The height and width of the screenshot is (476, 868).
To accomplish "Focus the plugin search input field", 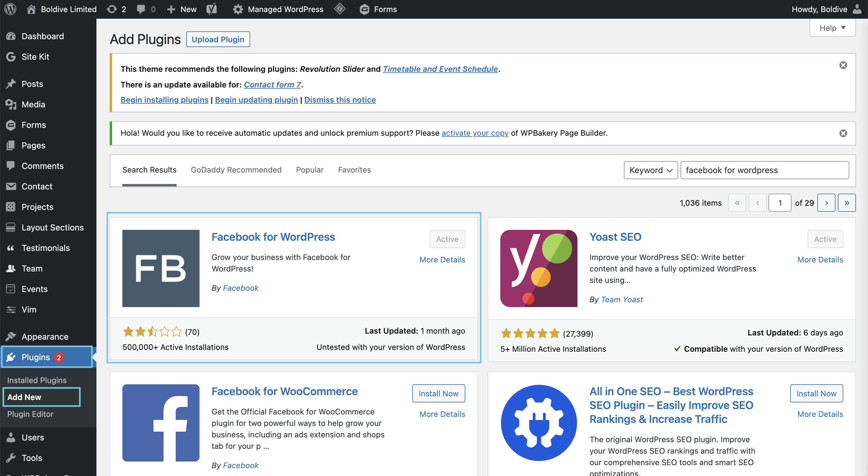I will [765, 170].
